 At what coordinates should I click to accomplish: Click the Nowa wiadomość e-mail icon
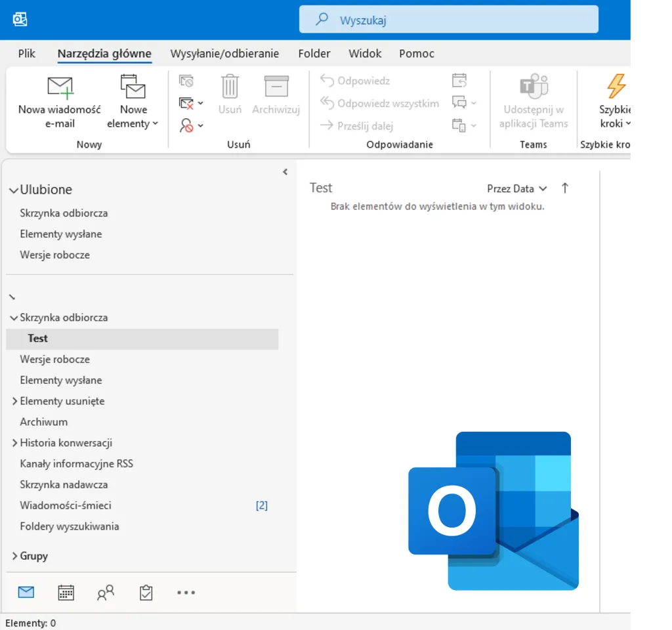[x=60, y=87]
